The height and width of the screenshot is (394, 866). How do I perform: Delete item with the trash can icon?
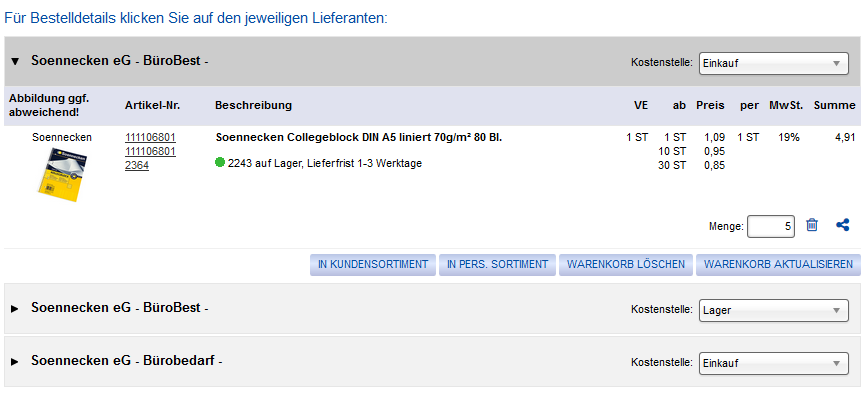click(811, 225)
